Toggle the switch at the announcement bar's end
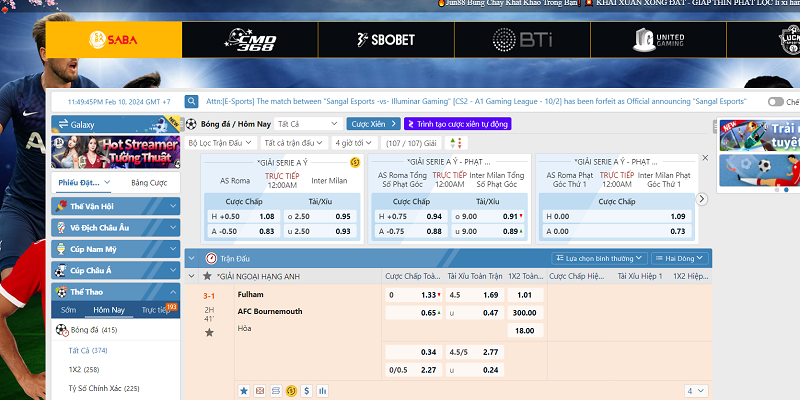The image size is (800, 400). [776, 102]
